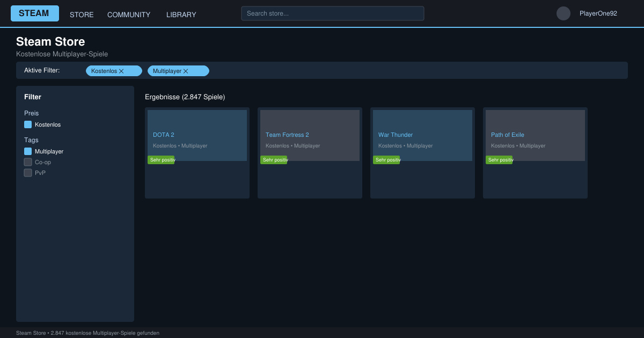This screenshot has width=644, height=338.
Task: Open the Path of Exile game title
Action: (508, 135)
